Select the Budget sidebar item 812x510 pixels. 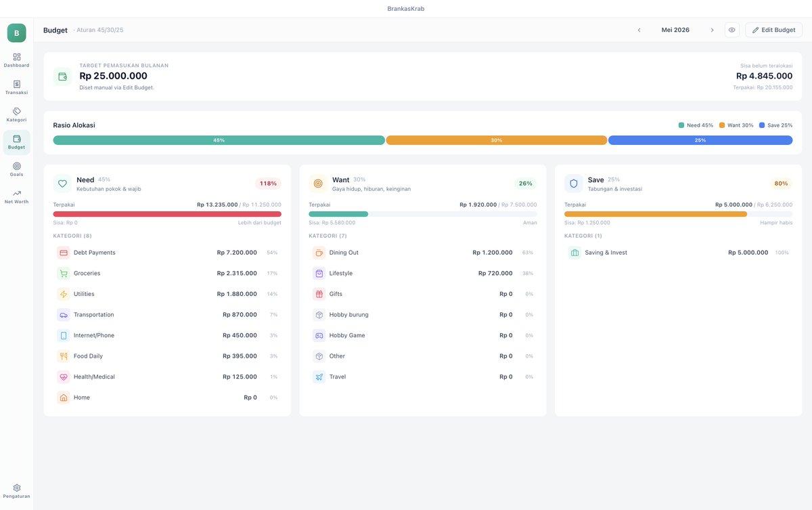(17, 142)
